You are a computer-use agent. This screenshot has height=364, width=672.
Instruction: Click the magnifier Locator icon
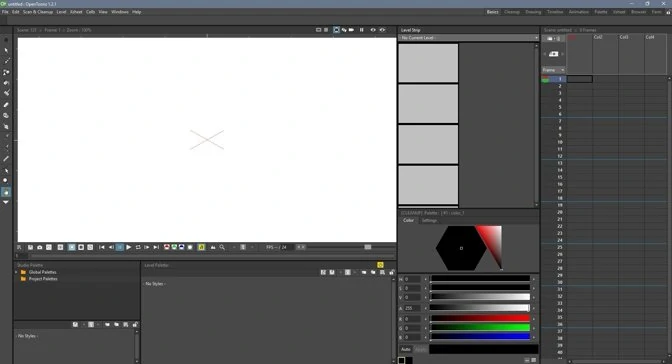(222, 247)
